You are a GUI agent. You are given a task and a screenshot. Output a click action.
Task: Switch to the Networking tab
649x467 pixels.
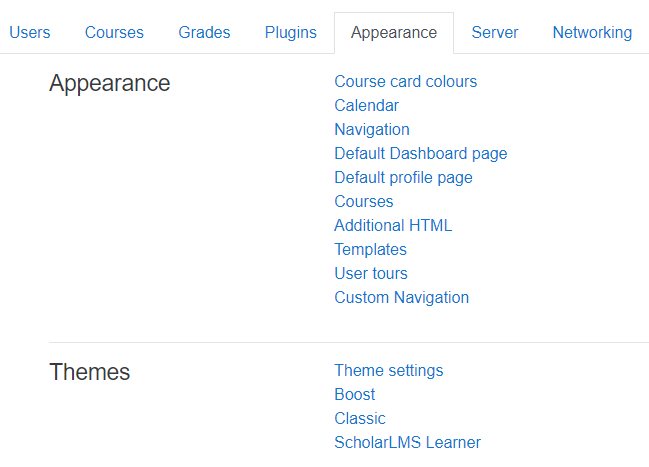[x=592, y=33]
